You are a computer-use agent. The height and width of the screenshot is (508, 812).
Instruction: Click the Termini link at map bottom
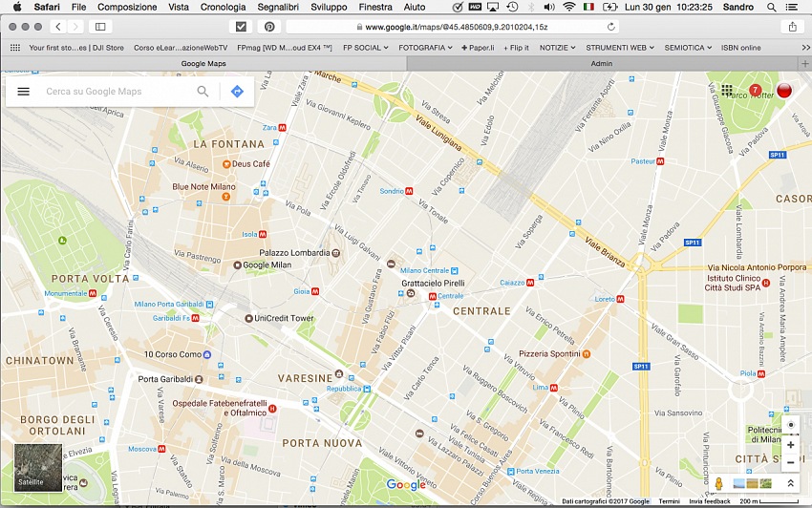(x=669, y=501)
